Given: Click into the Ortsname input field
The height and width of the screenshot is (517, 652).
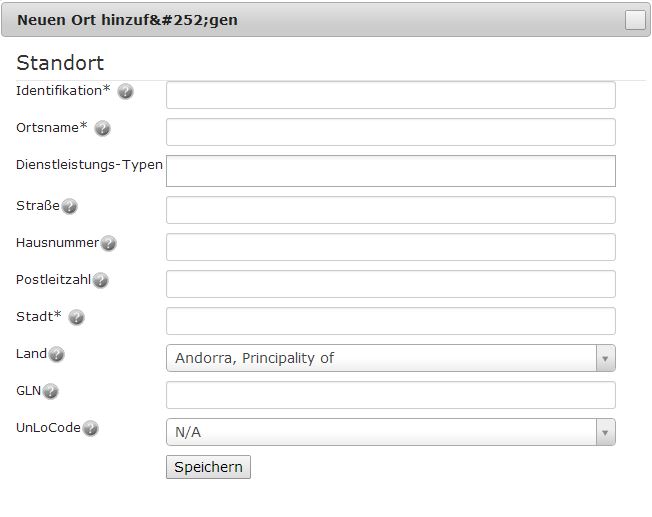Looking at the screenshot, I should coord(390,132).
